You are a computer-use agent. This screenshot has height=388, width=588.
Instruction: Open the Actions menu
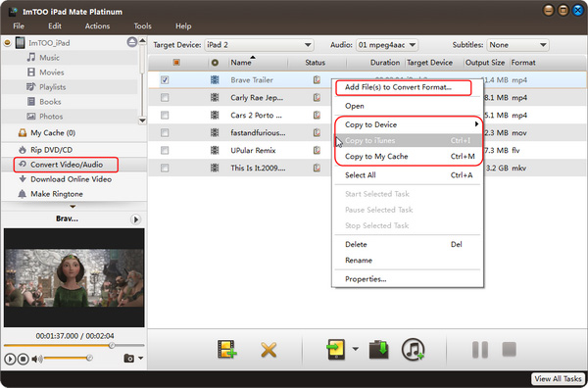97,25
